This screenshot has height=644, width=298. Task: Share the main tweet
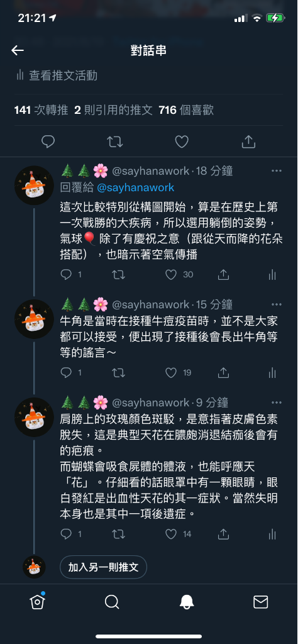[x=248, y=142]
